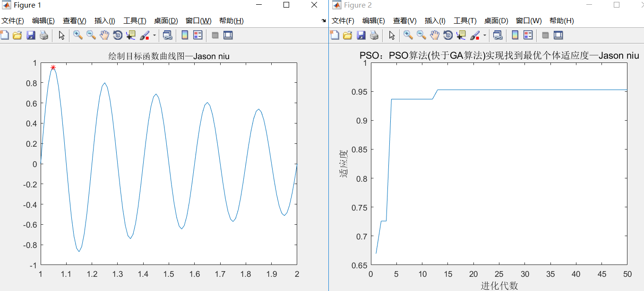Open file icon in Figure 2 toolbar

[348, 35]
